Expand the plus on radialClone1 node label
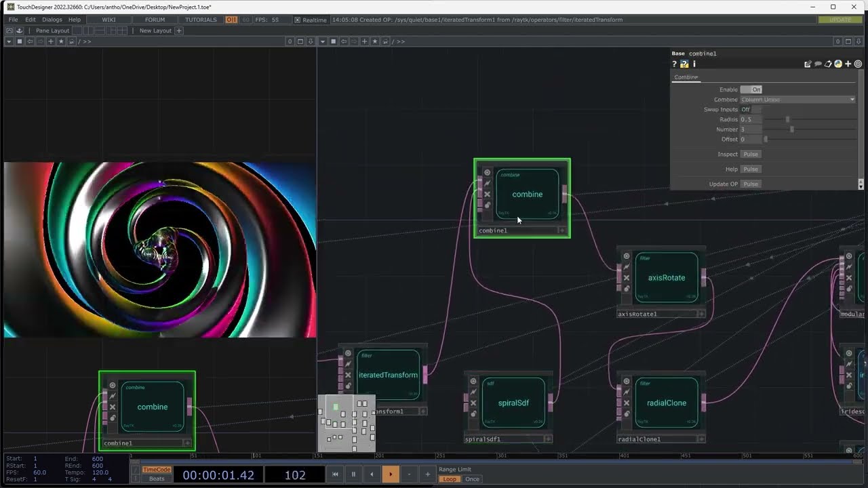868x488 pixels. coord(701,439)
